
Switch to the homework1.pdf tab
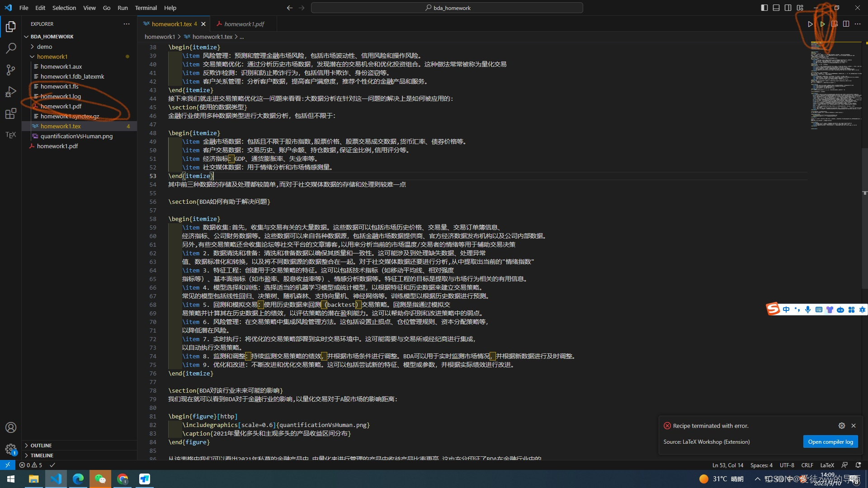244,24
